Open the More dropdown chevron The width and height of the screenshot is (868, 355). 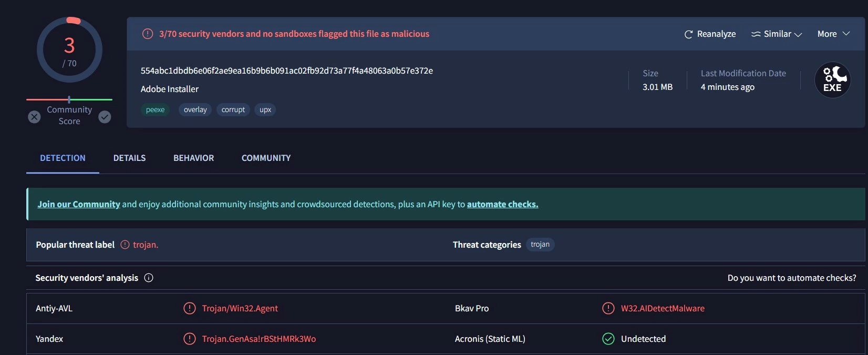tap(846, 34)
